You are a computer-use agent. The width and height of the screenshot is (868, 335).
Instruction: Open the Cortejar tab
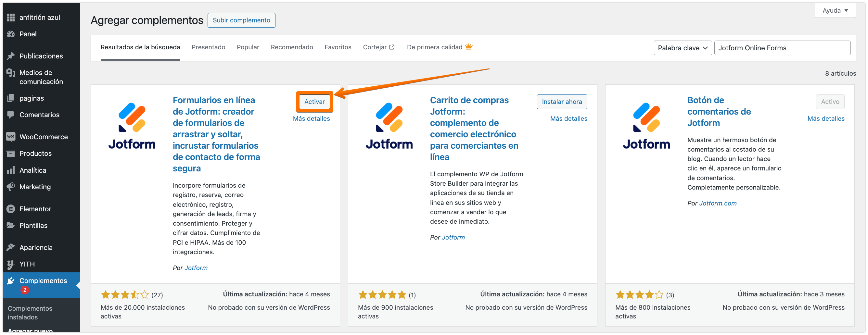click(378, 47)
